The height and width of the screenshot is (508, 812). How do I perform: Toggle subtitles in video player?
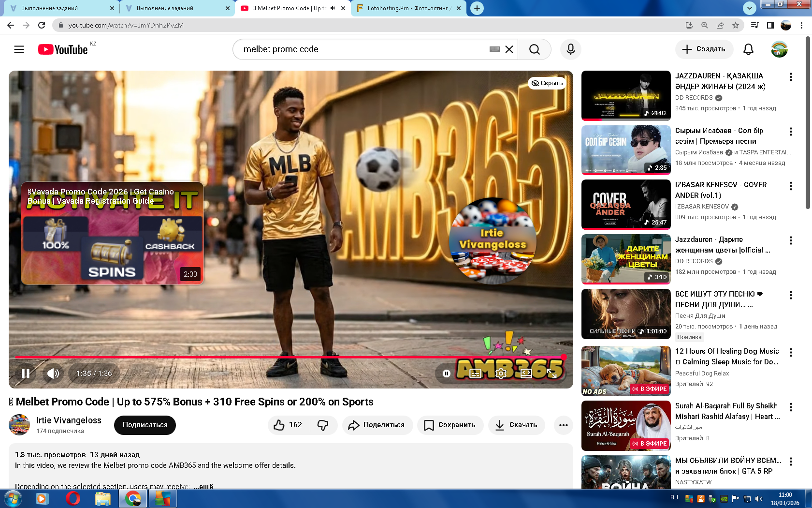point(476,374)
